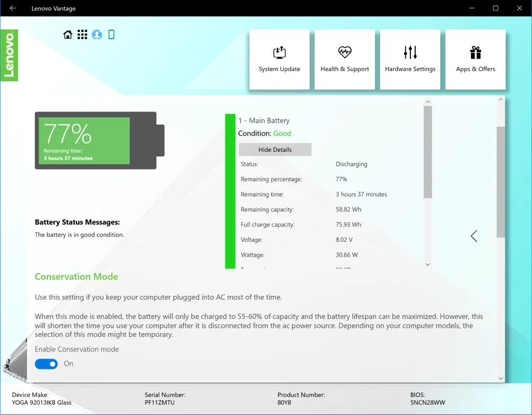Image resolution: width=532 pixels, height=415 pixels.
Task: Open the user account profile icon
Action: pos(97,34)
